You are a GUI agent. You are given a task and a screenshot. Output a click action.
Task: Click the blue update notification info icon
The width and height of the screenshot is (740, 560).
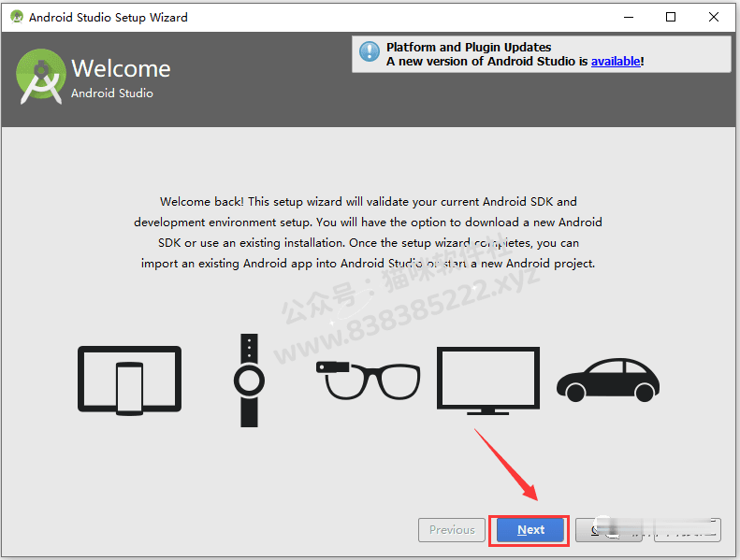[x=369, y=51]
